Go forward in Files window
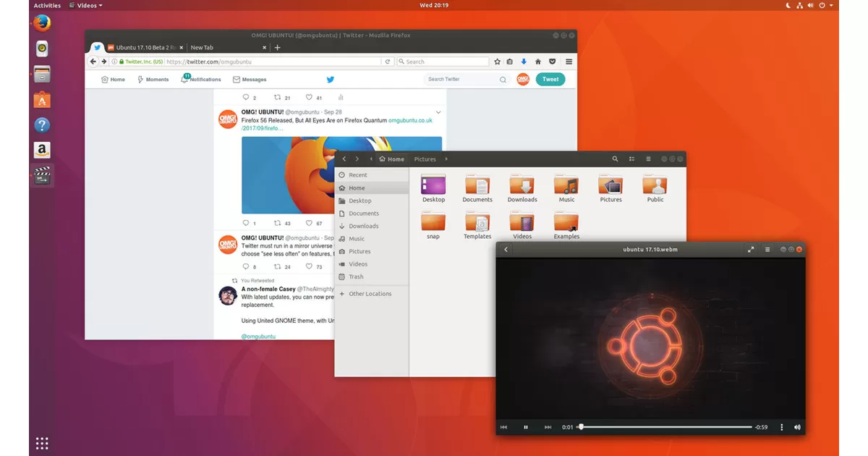The width and height of the screenshot is (868, 456). coord(357,159)
